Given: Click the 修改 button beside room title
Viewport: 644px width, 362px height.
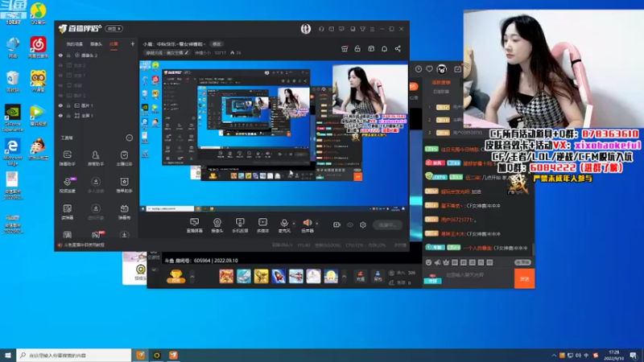Looking at the screenshot, I should coord(217,44).
